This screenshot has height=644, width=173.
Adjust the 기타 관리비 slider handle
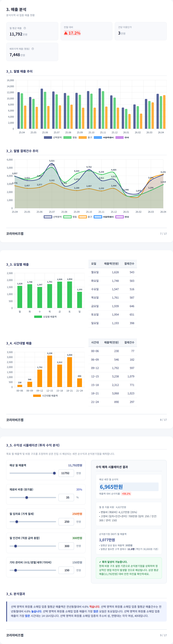click(15, 570)
